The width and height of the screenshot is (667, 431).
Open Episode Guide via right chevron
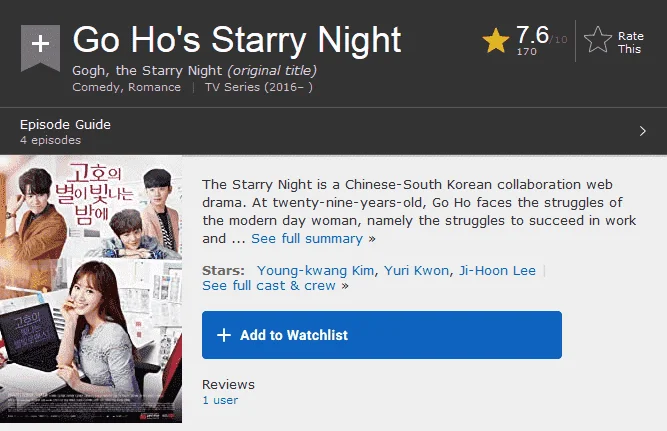[x=643, y=131]
